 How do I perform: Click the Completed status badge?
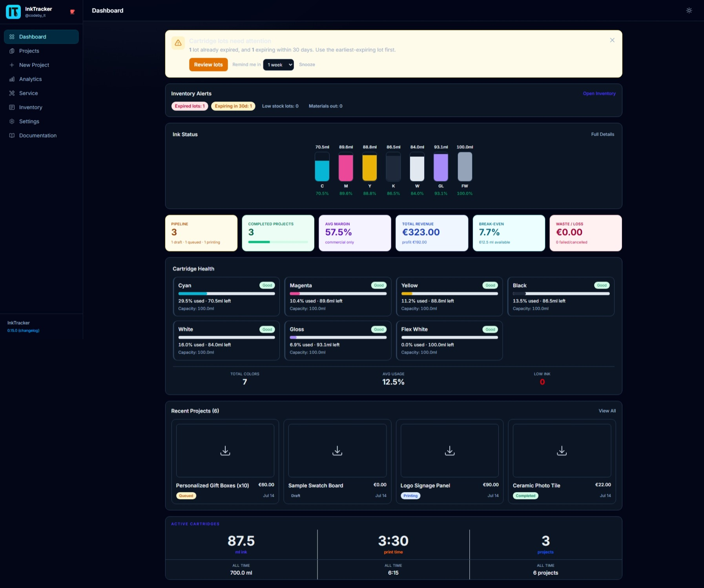(525, 496)
